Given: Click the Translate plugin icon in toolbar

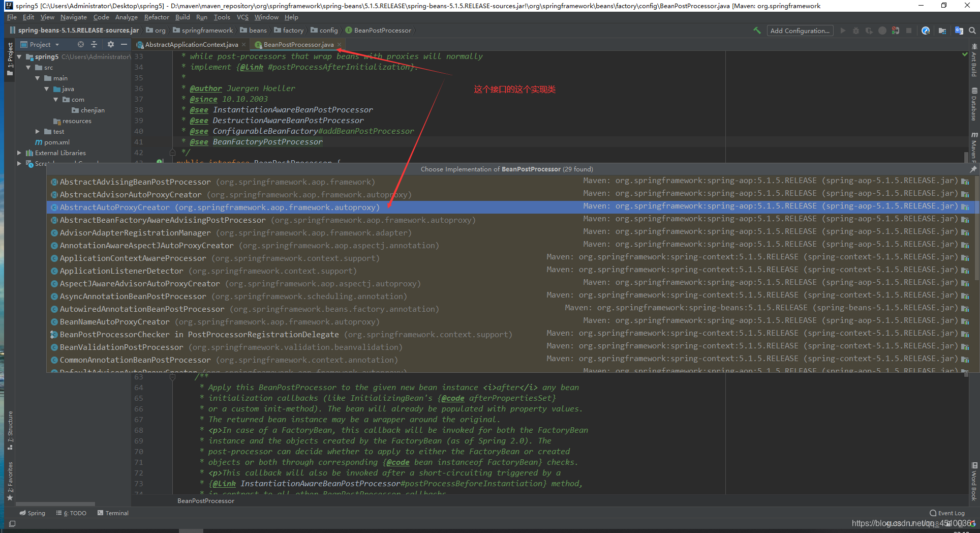Looking at the screenshot, I should pyautogui.click(x=959, y=31).
